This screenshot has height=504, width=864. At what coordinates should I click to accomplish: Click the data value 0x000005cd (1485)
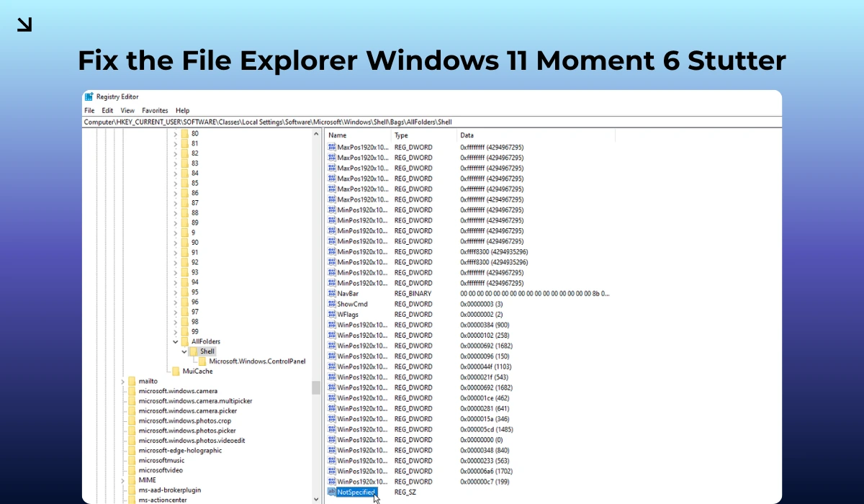pyautogui.click(x=486, y=429)
